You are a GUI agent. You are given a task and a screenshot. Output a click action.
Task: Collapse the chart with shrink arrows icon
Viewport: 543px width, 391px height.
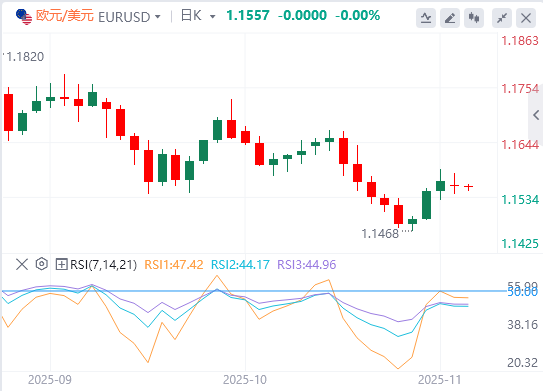(502, 18)
